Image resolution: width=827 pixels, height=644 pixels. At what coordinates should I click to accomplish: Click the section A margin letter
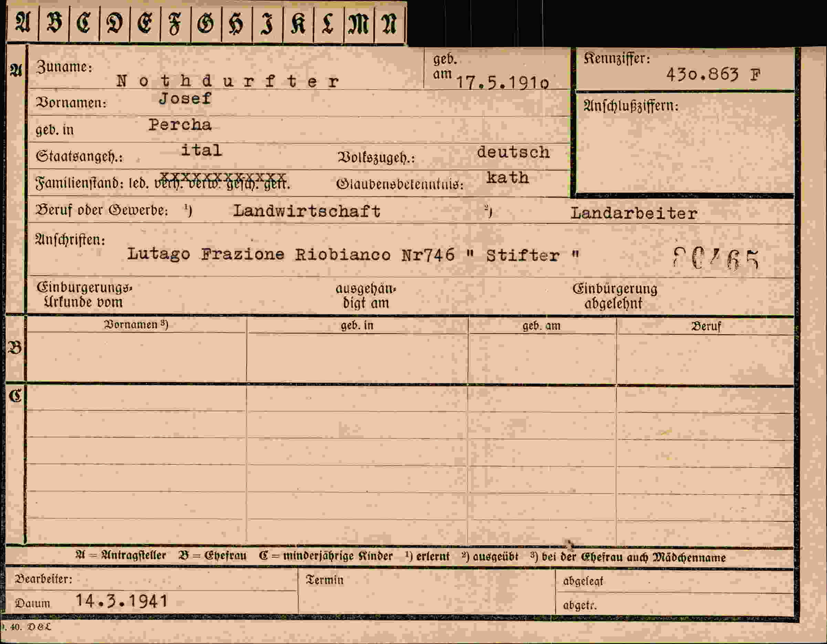[15, 71]
